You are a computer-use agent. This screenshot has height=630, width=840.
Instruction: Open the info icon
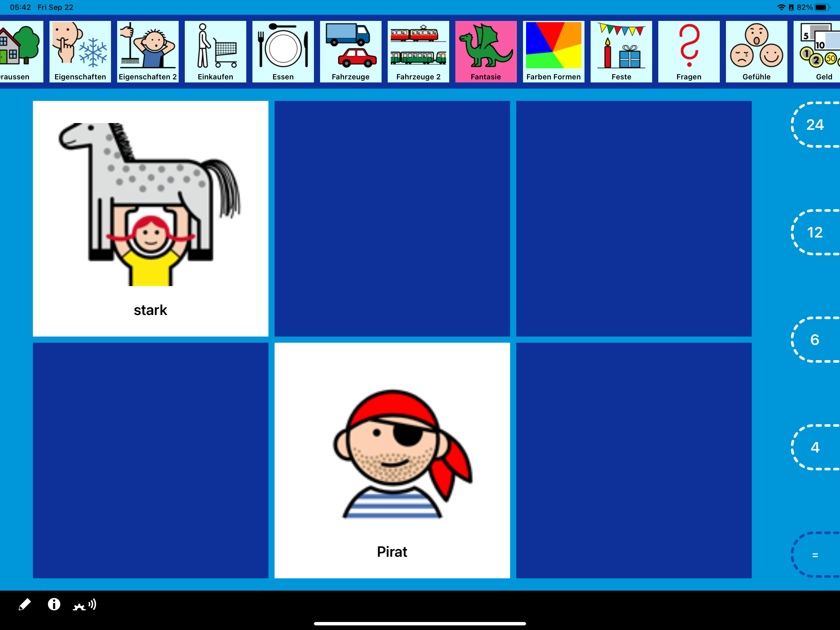point(54,604)
